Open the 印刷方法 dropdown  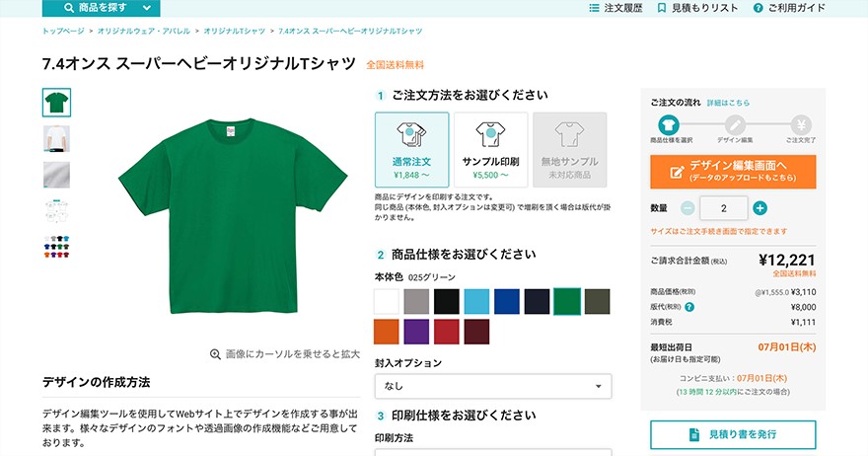point(493,452)
